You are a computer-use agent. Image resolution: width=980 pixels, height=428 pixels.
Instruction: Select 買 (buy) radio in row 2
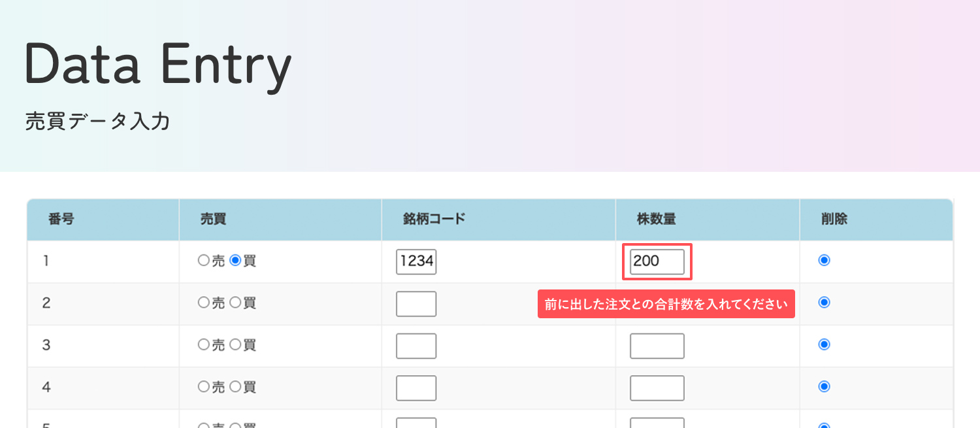236,303
